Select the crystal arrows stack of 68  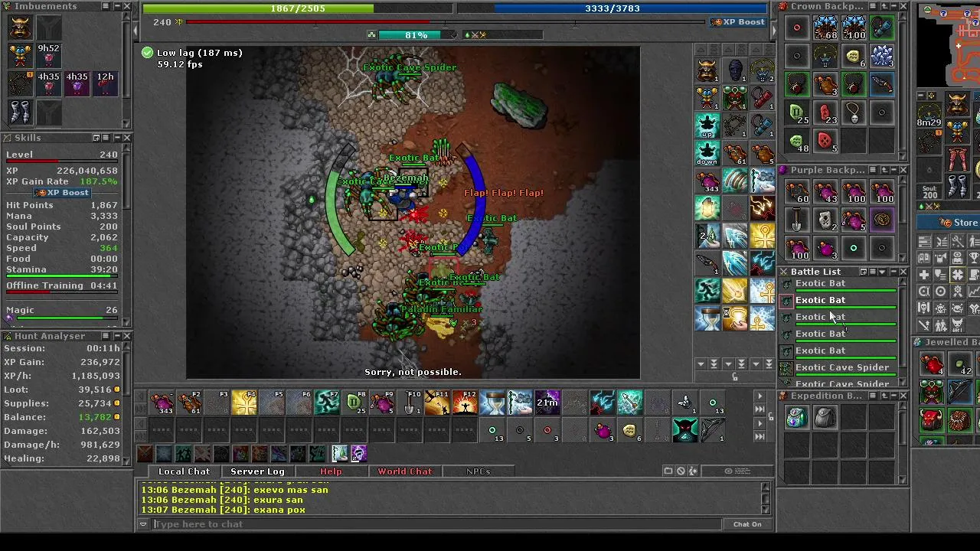click(x=825, y=28)
